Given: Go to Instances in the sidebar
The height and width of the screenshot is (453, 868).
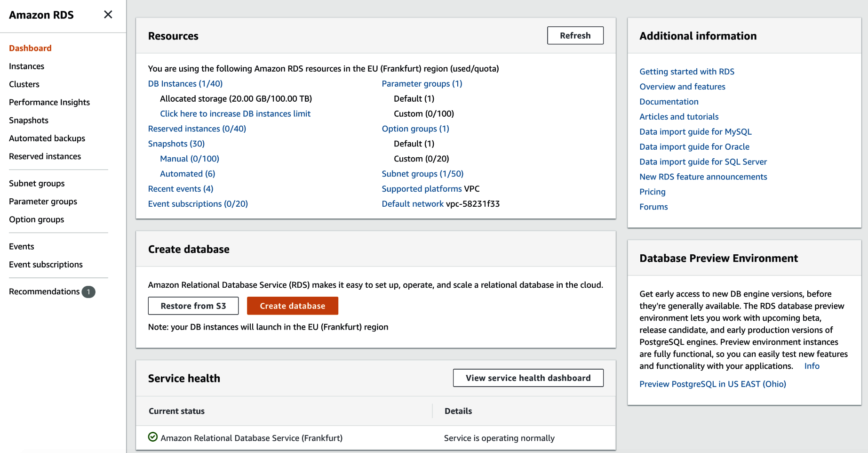Looking at the screenshot, I should coord(26,66).
